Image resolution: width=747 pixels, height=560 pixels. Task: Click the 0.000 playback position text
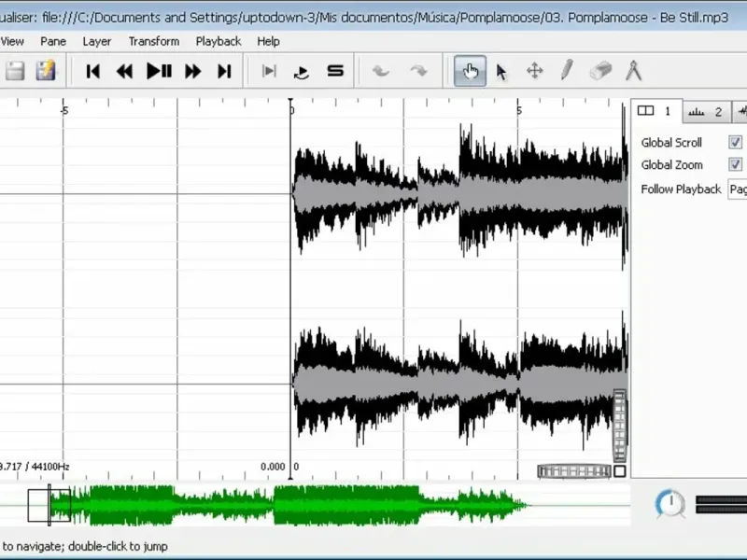click(x=273, y=467)
